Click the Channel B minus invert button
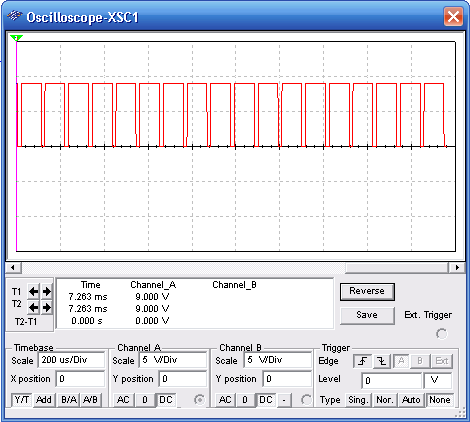Viewport: 470px width, 422px height. (284, 400)
